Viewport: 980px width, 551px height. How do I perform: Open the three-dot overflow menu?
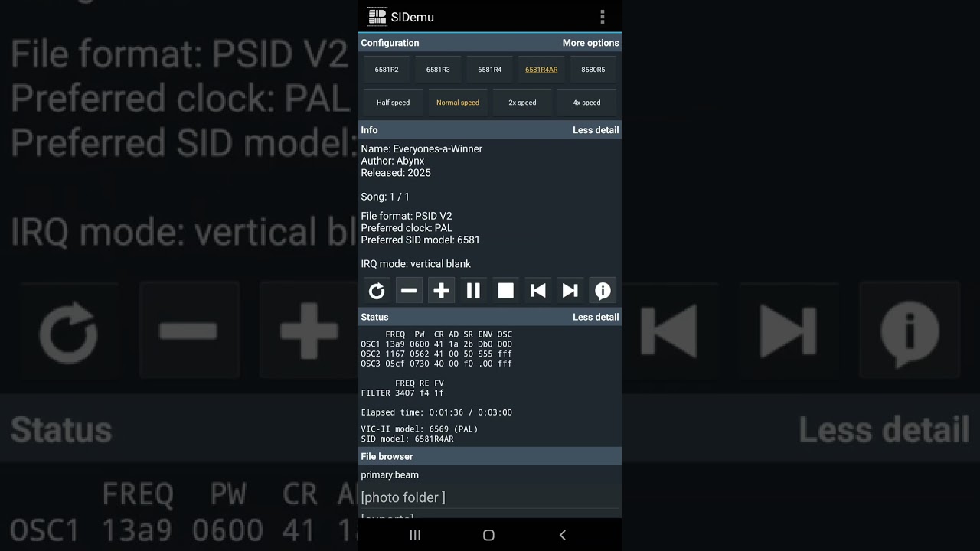[603, 17]
